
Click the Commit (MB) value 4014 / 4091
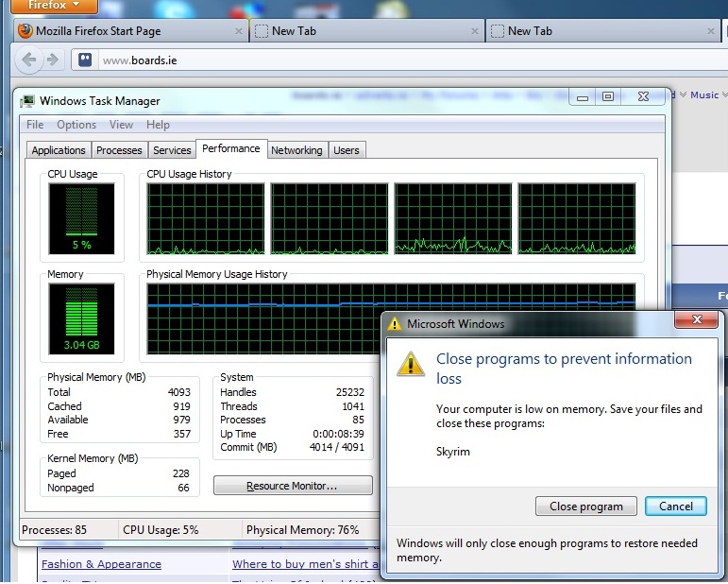click(x=337, y=447)
